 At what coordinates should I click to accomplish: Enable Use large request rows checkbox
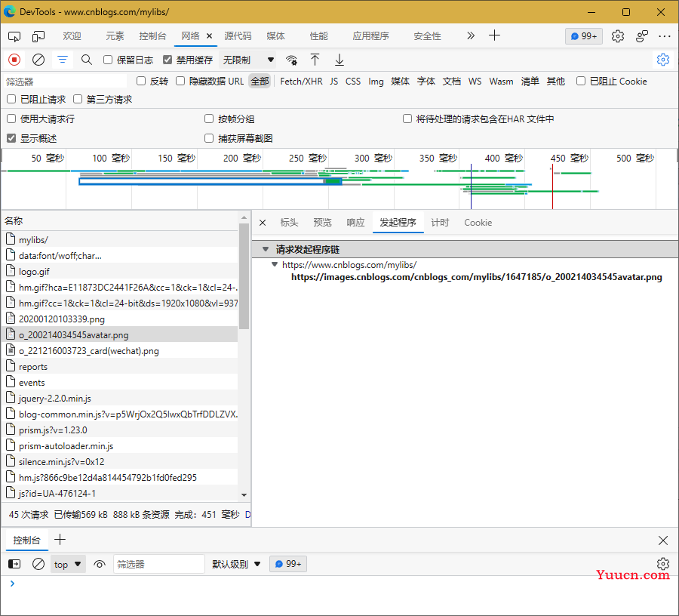[11, 119]
